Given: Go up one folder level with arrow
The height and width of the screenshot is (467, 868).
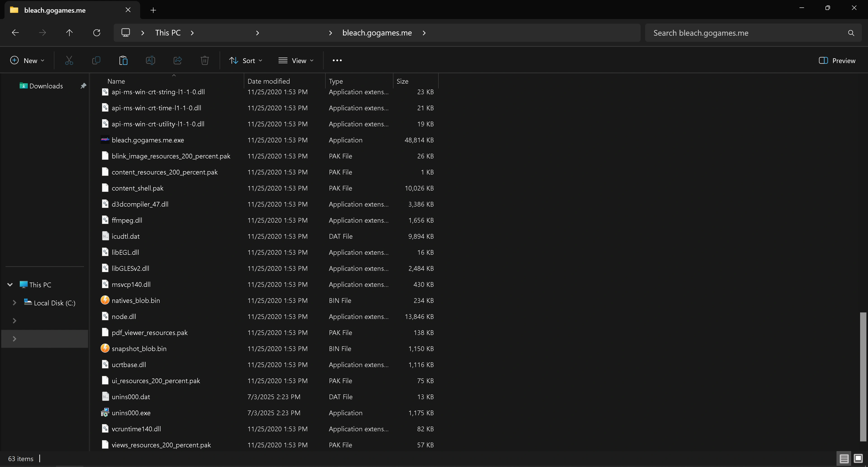Looking at the screenshot, I should coord(69,33).
